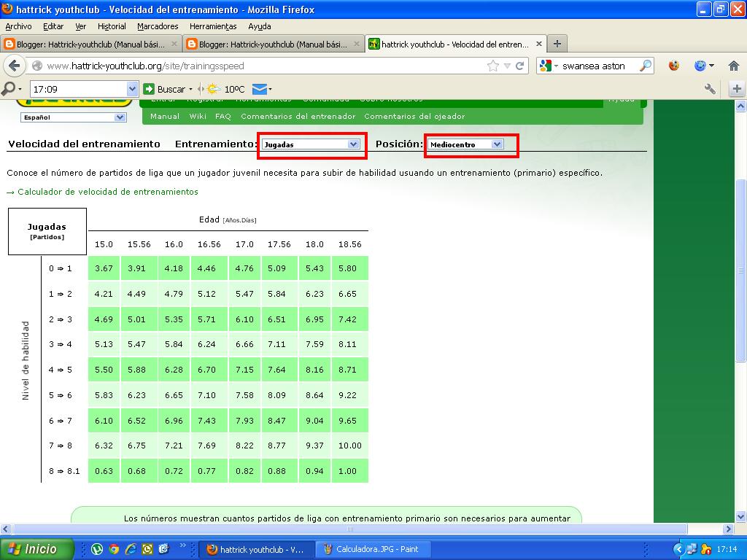The height and width of the screenshot is (560, 747).
Task: Close the hattrick youthclub tab
Action: pos(539,44)
